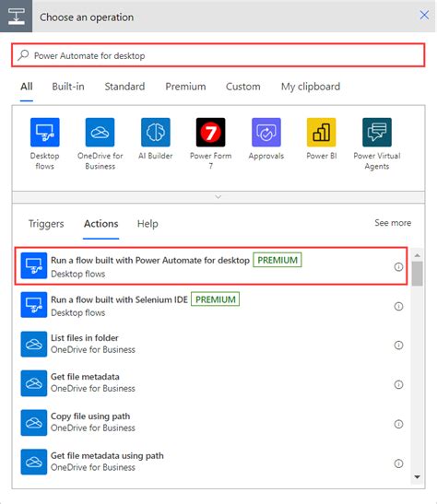Click the See more link
Image resolution: width=437 pixels, height=504 pixels.
tap(393, 223)
